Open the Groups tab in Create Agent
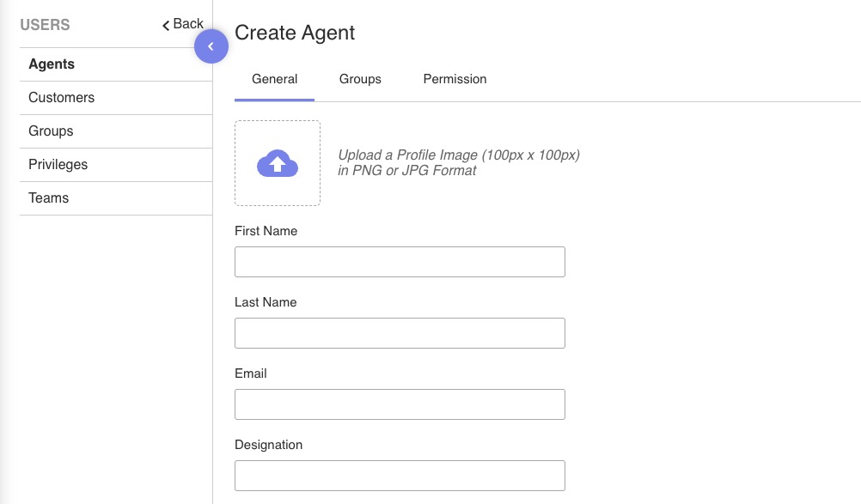The image size is (861, 504). [x=360, y=79]
